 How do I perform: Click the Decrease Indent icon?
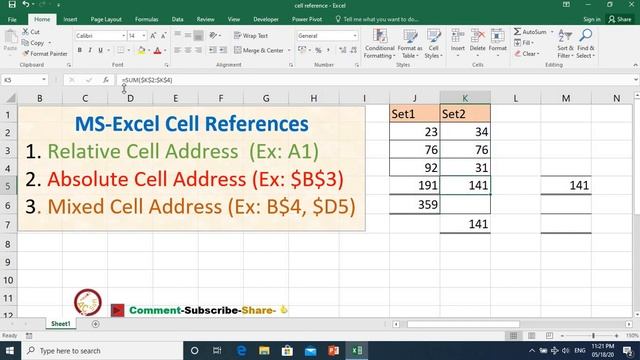213,50
